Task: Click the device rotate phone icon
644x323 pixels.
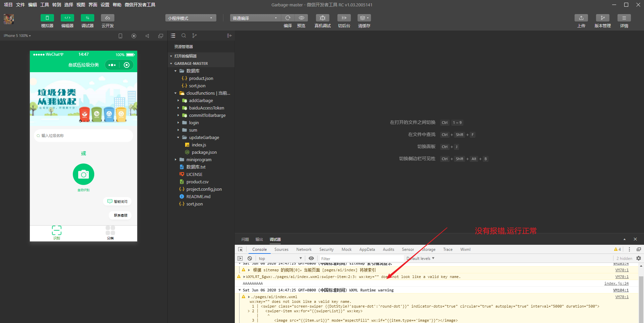Action: point(120,36)
